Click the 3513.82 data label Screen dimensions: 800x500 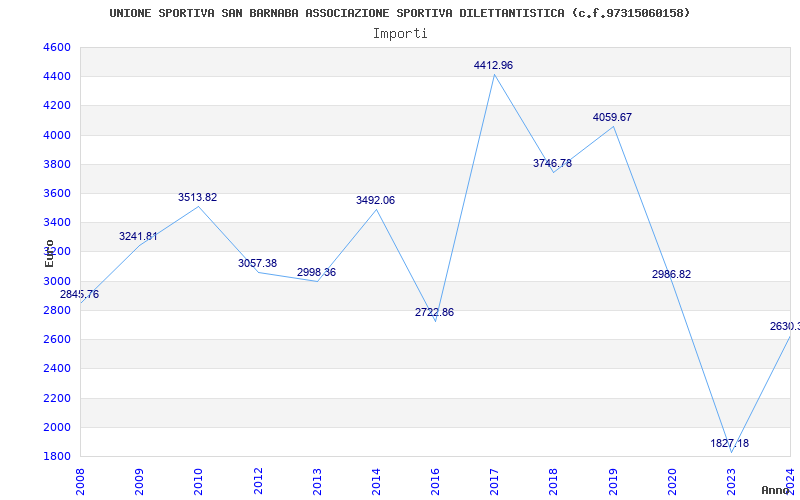pyautogui.click(x=197, y=197)
